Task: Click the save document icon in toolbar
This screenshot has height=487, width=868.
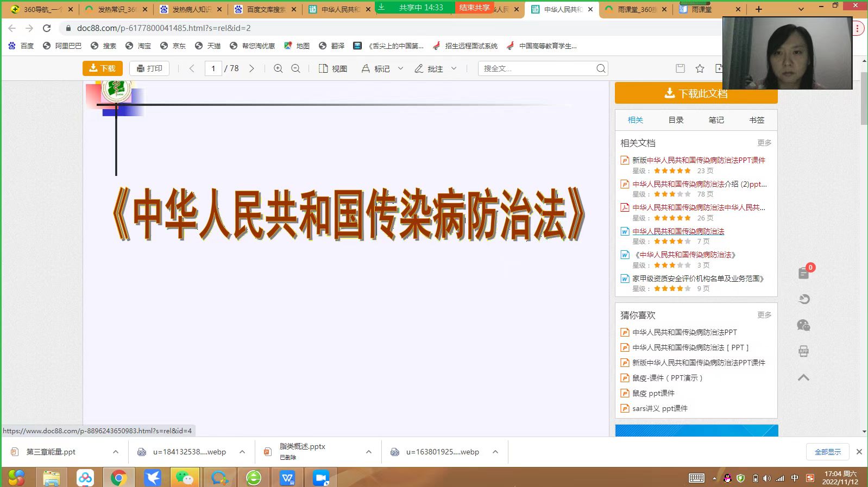Action: pyautogui.click(x=680, y=68)
